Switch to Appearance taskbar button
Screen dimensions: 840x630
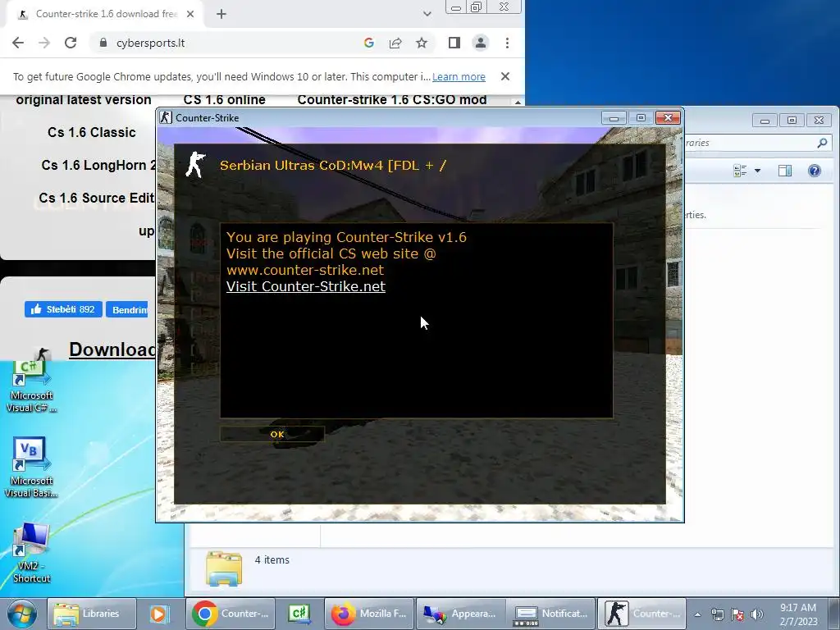[x=460, y=614]
